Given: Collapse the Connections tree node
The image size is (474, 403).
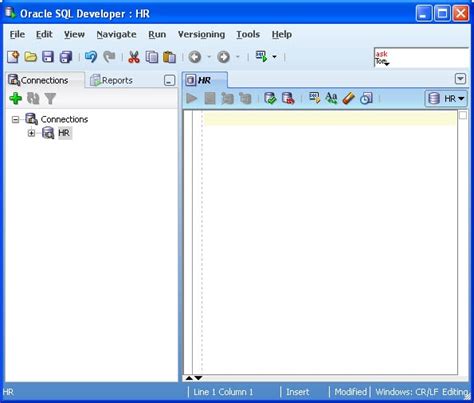Looking at the screenshot, I should (15, 119).
